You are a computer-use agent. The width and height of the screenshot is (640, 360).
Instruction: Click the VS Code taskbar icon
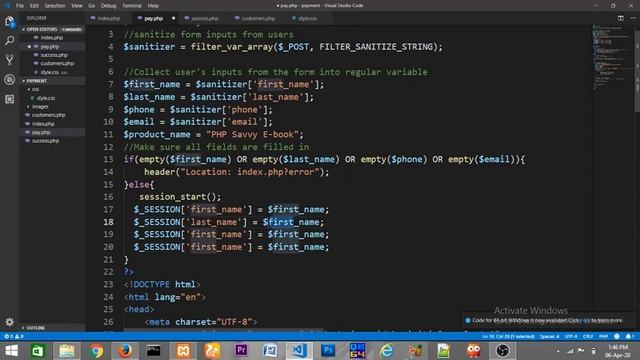pyautogui.click(x=299, y=351)
